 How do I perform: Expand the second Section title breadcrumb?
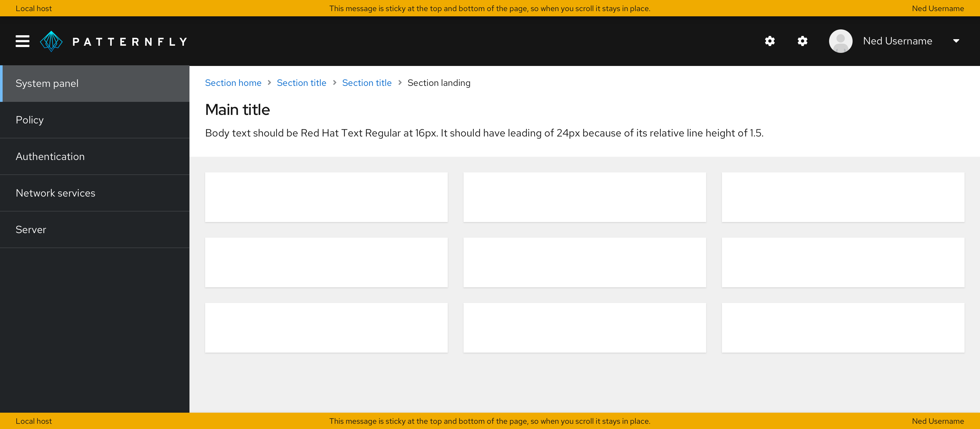[x=367, y=82]
